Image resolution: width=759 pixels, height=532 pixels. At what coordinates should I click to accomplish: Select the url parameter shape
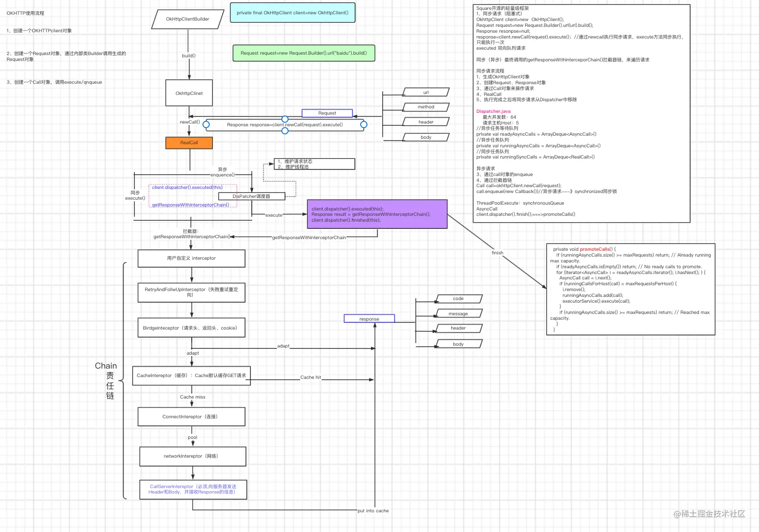tap(426, 92)
